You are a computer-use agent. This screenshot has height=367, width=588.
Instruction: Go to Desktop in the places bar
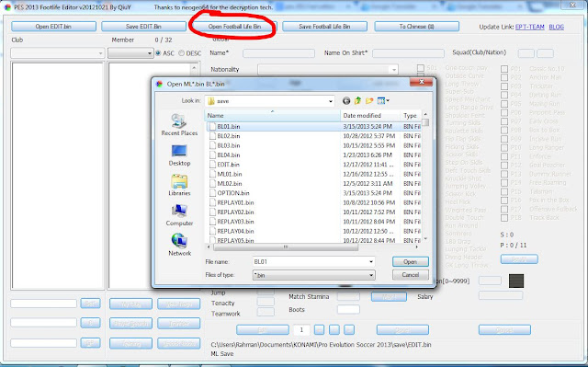[x=179, y=155]
